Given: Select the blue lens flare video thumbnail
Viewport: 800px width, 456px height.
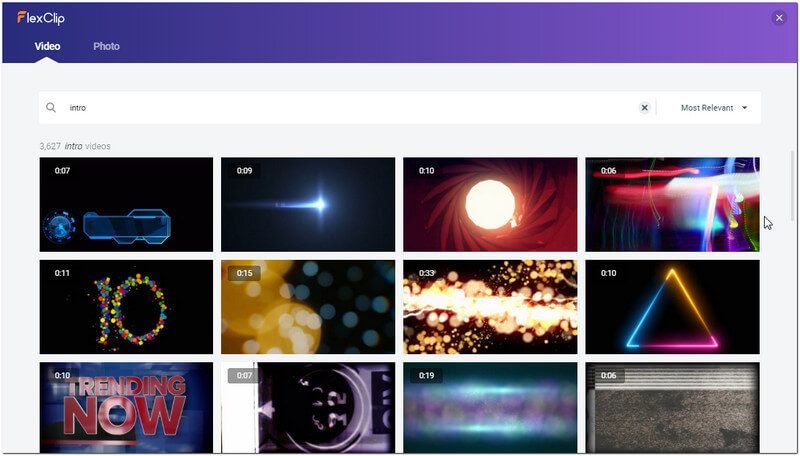Looking at the screenshot, I should 308,205.
